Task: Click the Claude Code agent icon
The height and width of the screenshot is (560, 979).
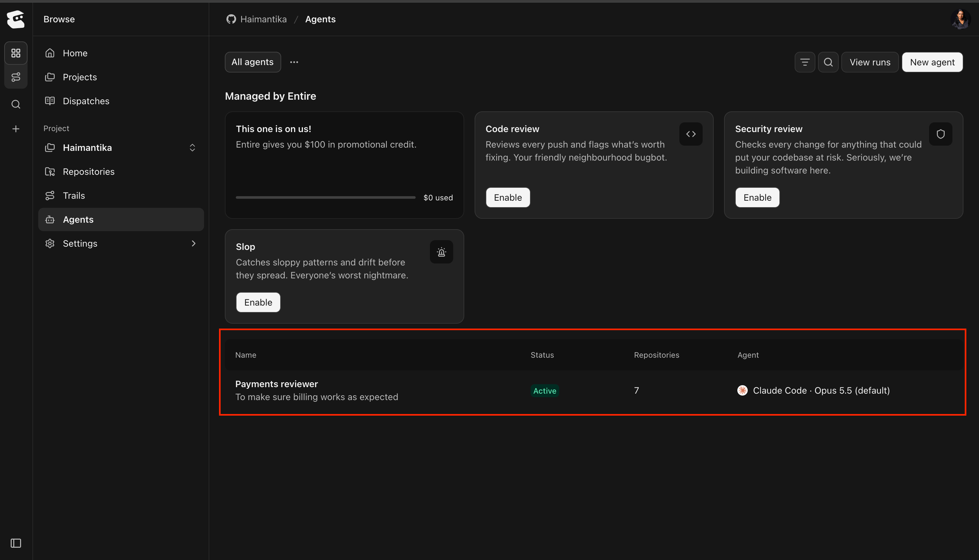Action: 742,390
